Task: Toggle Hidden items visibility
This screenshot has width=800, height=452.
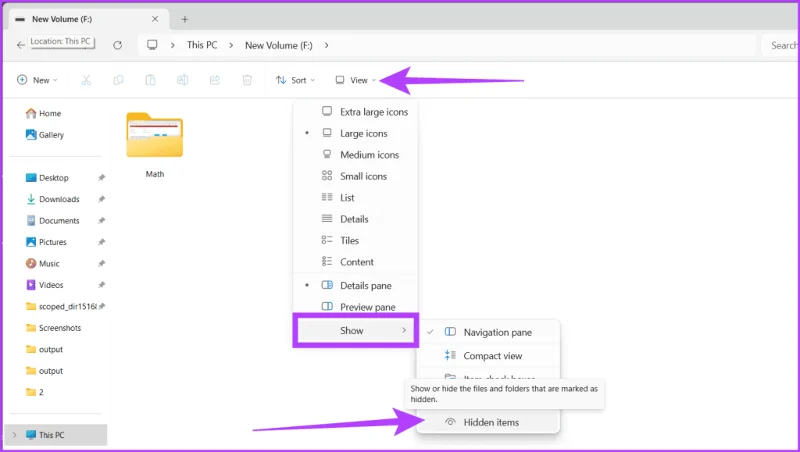Action: [488, 422]
